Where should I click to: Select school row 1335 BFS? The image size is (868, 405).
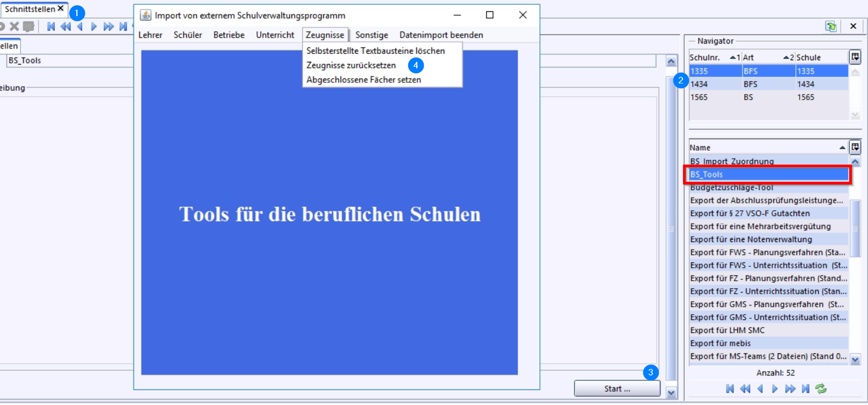(x=769, y=71)
